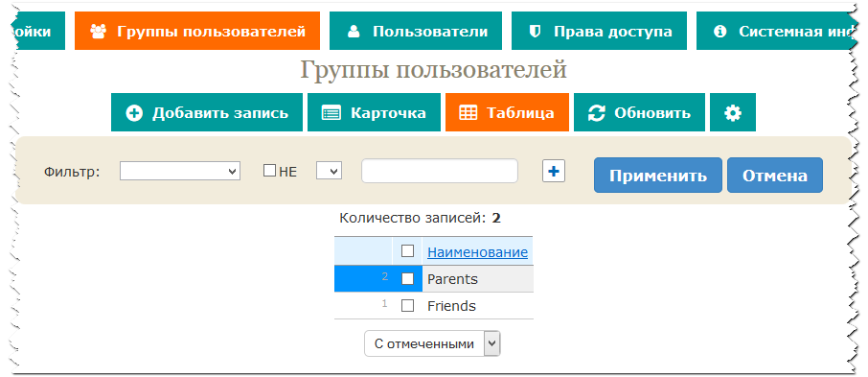Switch to Карточка view
The height and width of the screenshot is (377, 868).
click(x=374, y=112)
